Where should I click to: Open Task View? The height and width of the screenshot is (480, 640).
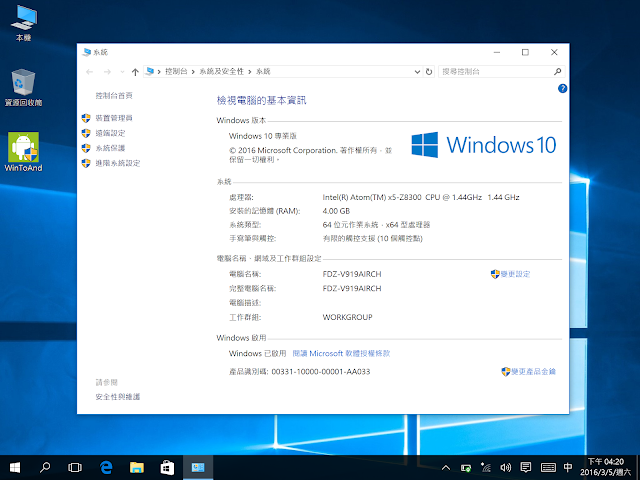coord(75,467)
